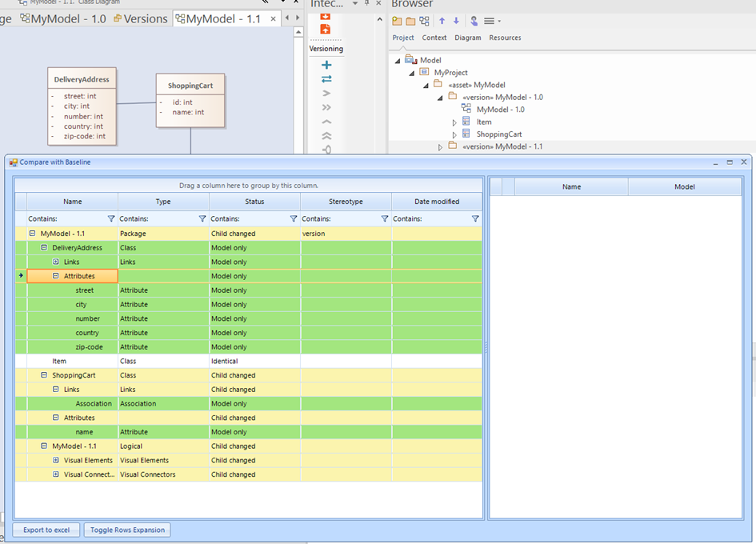Collapse the top MyModel - 1.1 Package row
756x544 pixels.
click(32, 234)
